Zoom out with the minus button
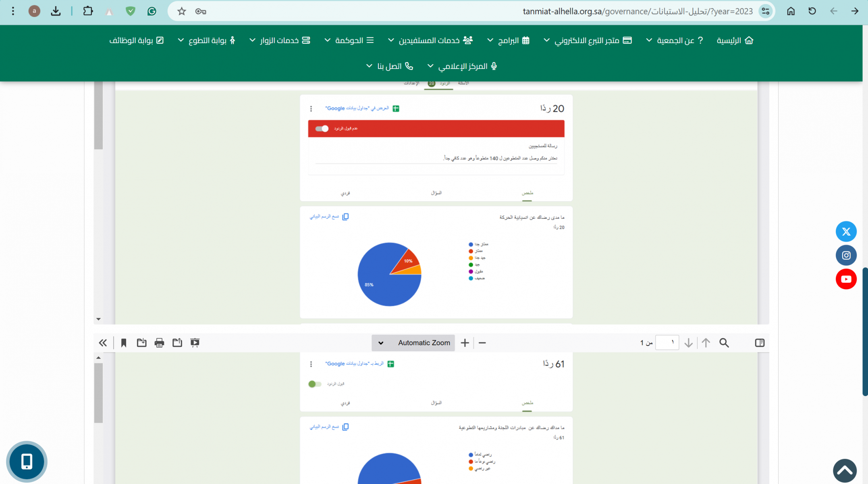This screenshot has width=868, height=484. click(x=482, y=343)
